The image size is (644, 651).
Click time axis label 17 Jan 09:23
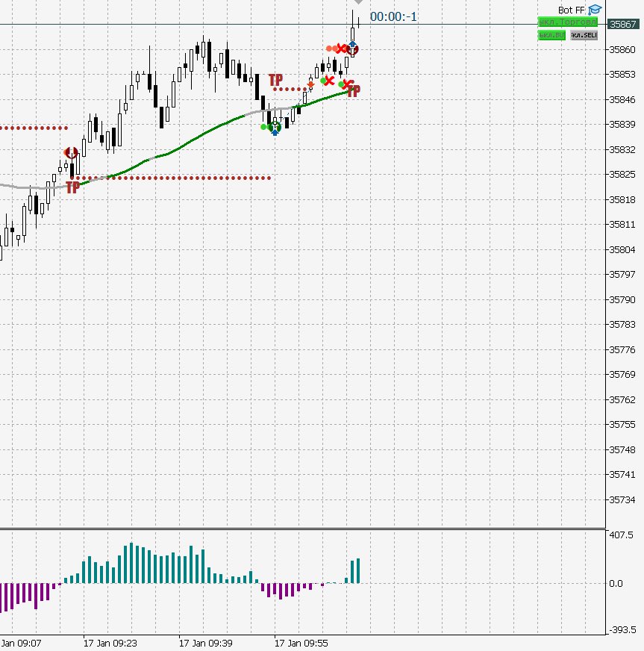click(x=110, y=643)
